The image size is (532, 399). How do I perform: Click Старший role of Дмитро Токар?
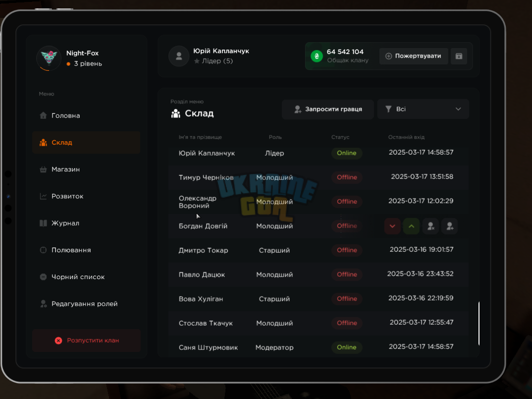click(274, 250)
